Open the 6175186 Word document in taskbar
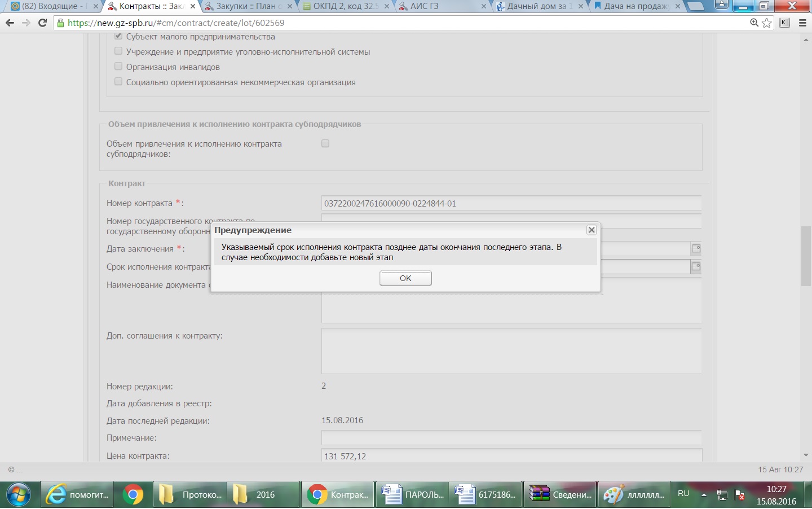The image size is (812, 509). tap(486, 495)
